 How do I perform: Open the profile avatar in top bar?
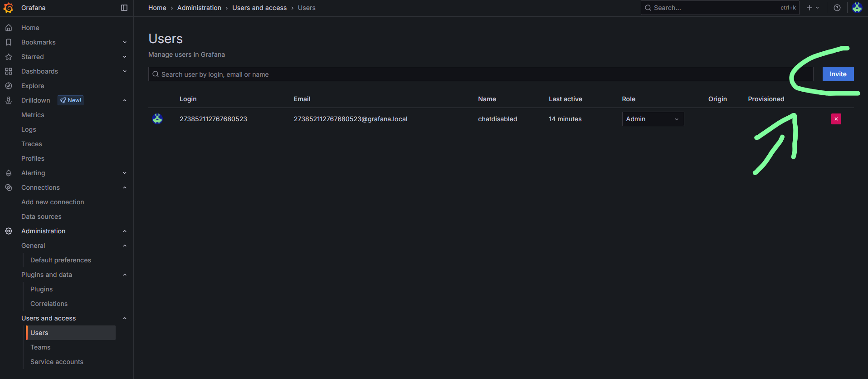(x=857, y=8)
